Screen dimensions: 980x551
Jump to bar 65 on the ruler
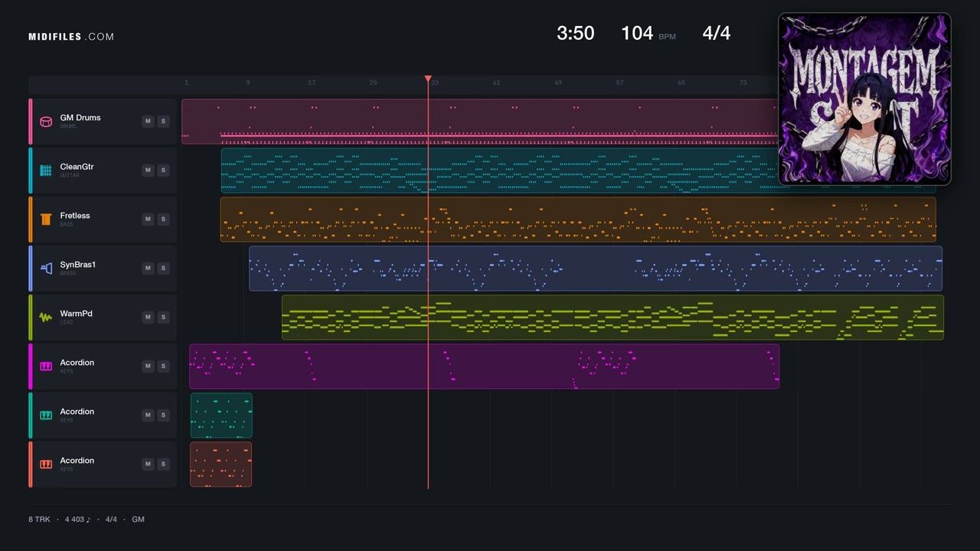[x=681, y=83]
